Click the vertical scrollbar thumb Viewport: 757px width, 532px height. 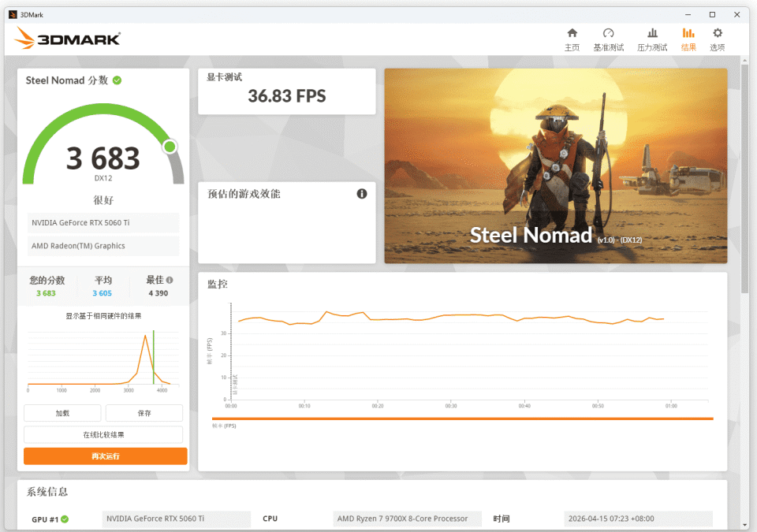pyautogui.click(x=744, y=179)
